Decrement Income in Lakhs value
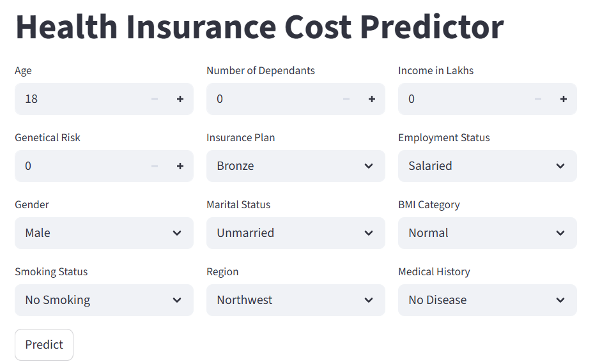The width and height of the screenshot is (593, 364). click(538, 99)
